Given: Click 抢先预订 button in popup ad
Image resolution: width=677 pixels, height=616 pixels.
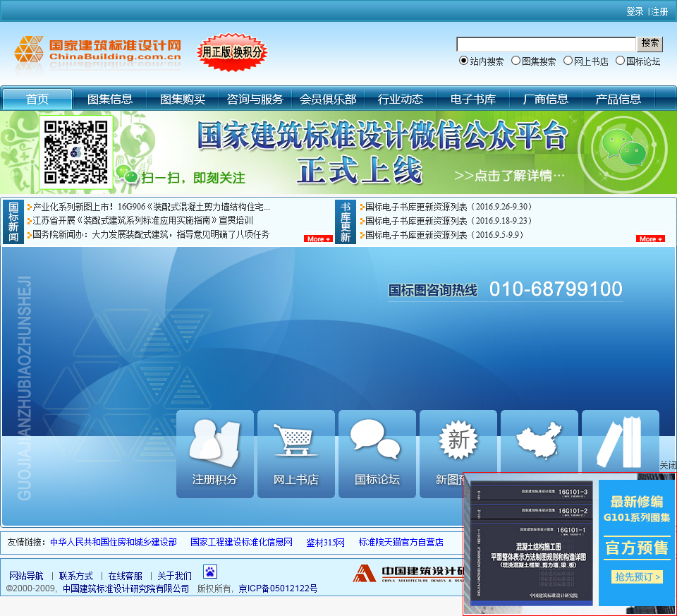Looking at the screenshot, I should pos(638,576).
